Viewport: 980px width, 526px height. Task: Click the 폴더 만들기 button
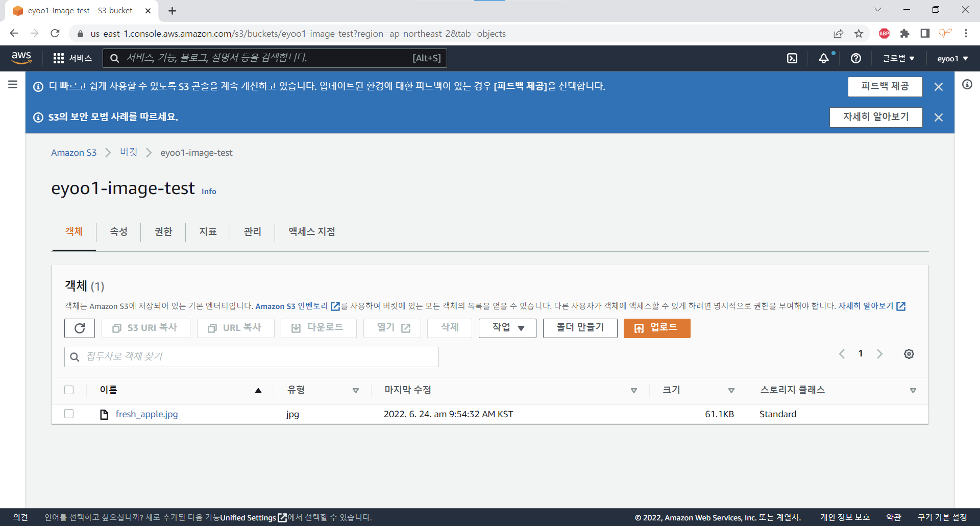pos(580,328)
